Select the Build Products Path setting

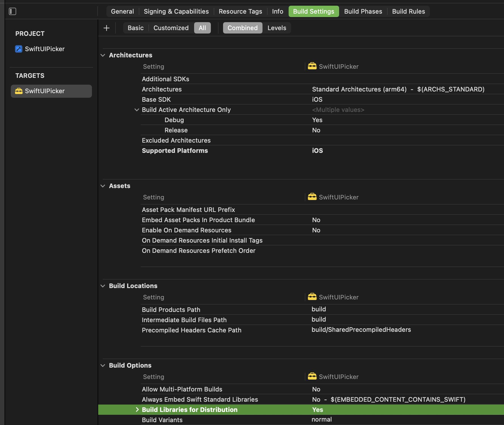(171, 310)
